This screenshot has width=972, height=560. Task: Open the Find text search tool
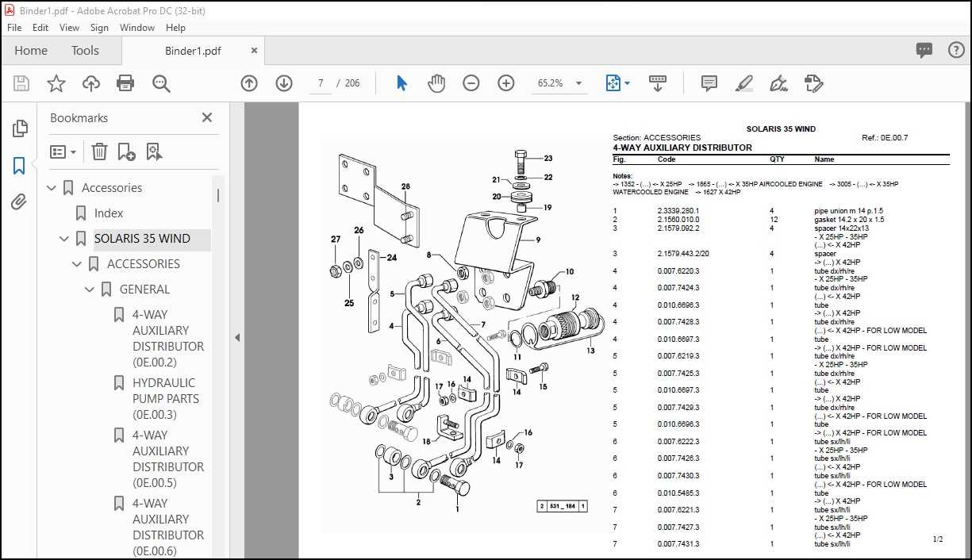162,83
